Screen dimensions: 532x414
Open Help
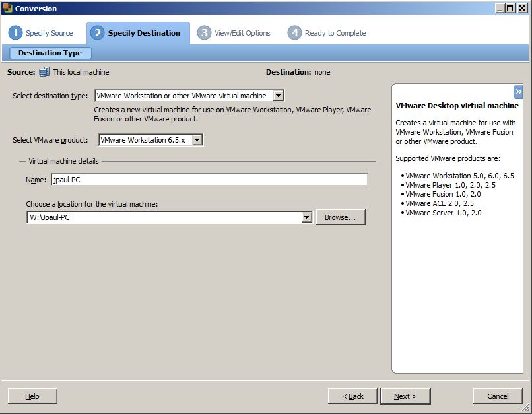(x=32, y=396)
